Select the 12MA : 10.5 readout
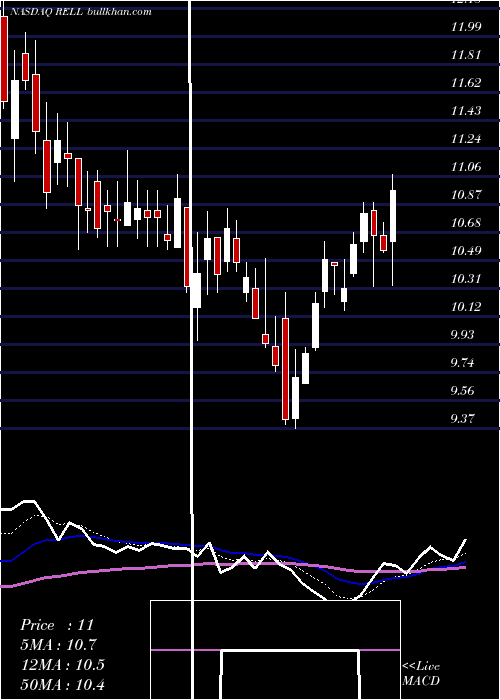 63,665
